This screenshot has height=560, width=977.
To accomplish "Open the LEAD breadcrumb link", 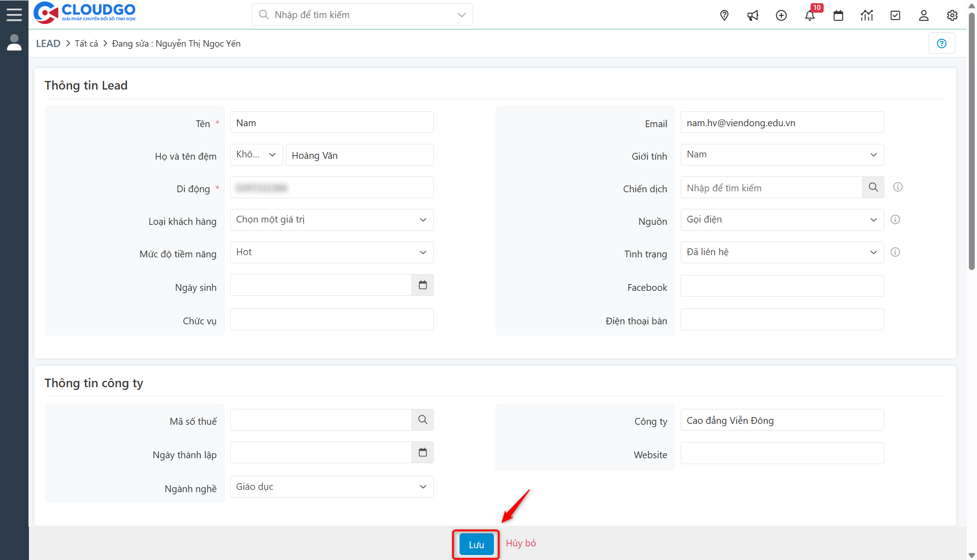I will pyautogui.click(x=48, y=43).
